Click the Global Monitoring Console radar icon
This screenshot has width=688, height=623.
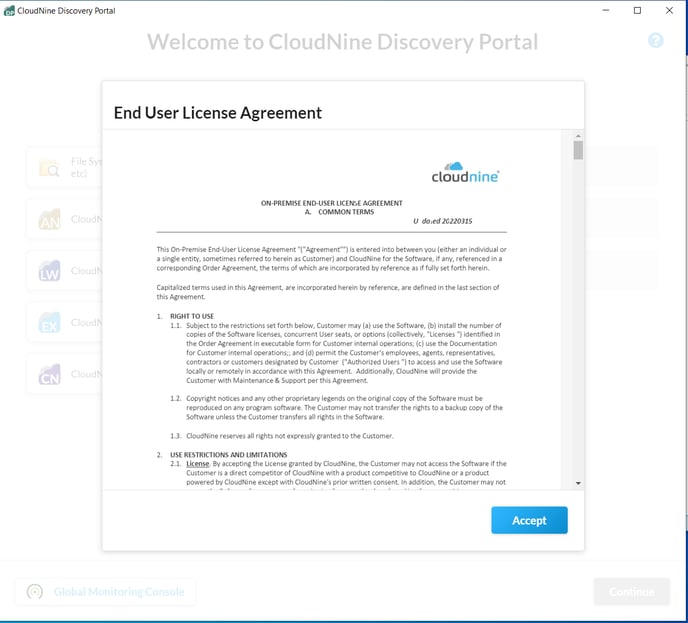click(35, 591)
